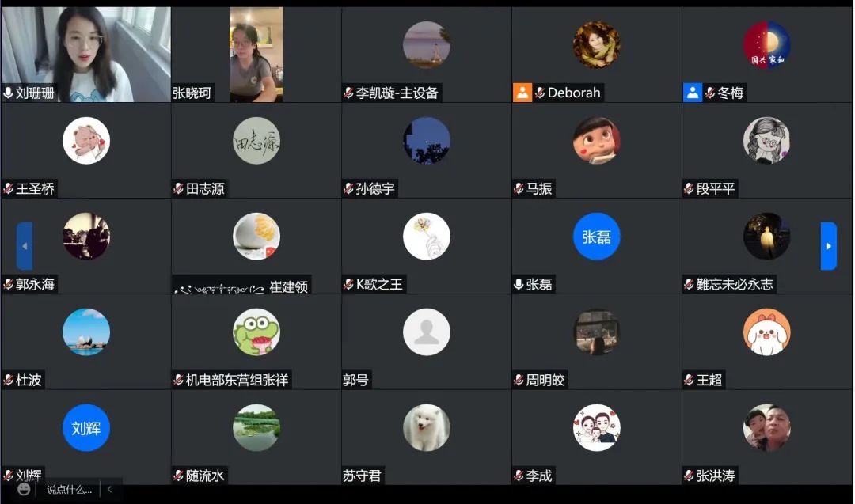Click the orange host badge beside Deborah

coord(522,93)
